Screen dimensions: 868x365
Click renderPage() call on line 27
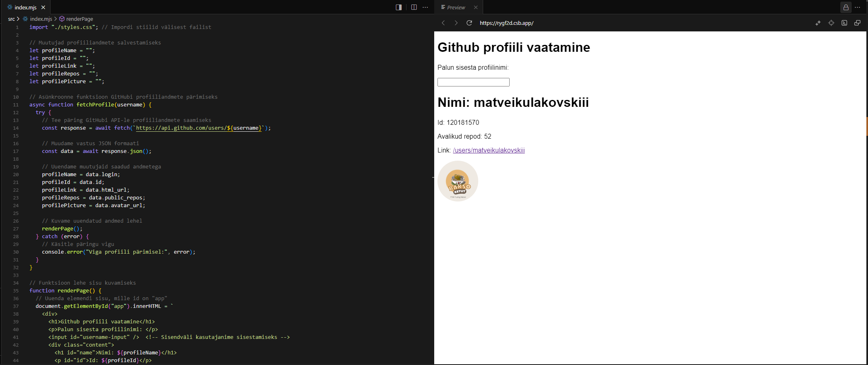point(62,228)
